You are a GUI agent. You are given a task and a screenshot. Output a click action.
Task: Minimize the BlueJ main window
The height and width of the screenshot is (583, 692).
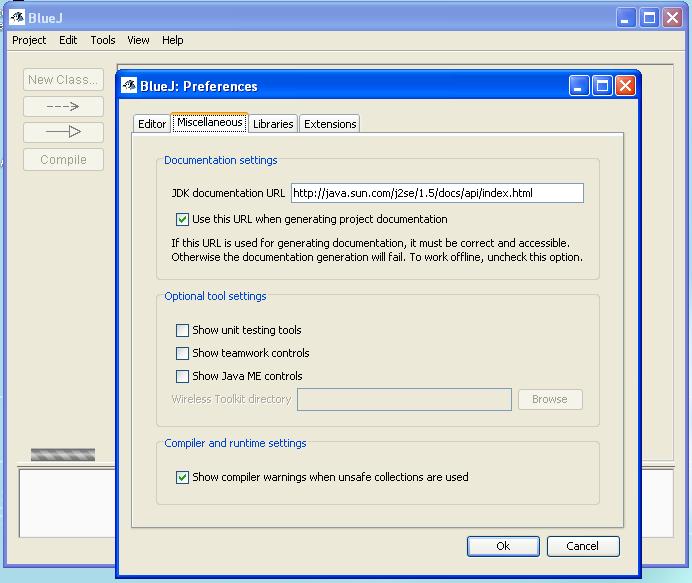(626, 18)
